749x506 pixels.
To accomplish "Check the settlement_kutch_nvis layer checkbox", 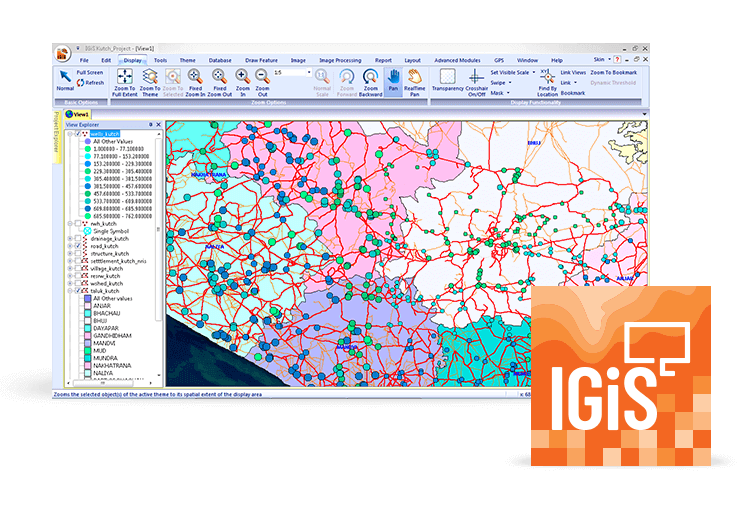I will click(78, 261).
